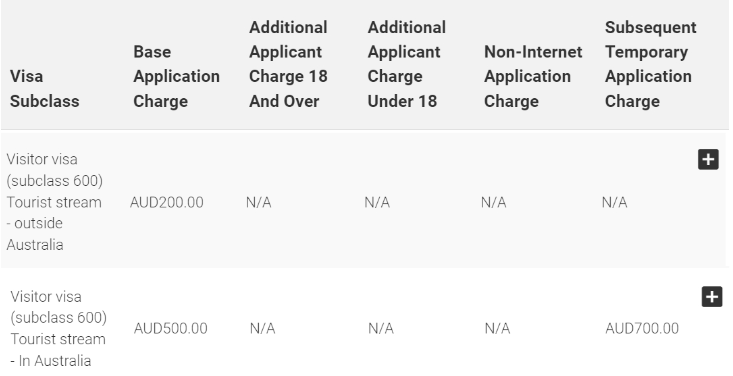The image size is (733, 376).
Task: Click N/A subsequent charge in outside Australia row
Action: (614, 202)
